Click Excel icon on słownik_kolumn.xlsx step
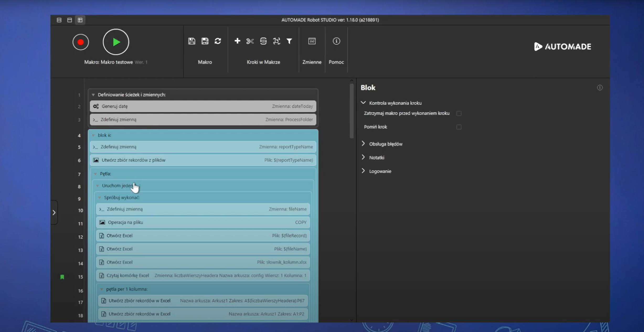 tap(102, 262)
